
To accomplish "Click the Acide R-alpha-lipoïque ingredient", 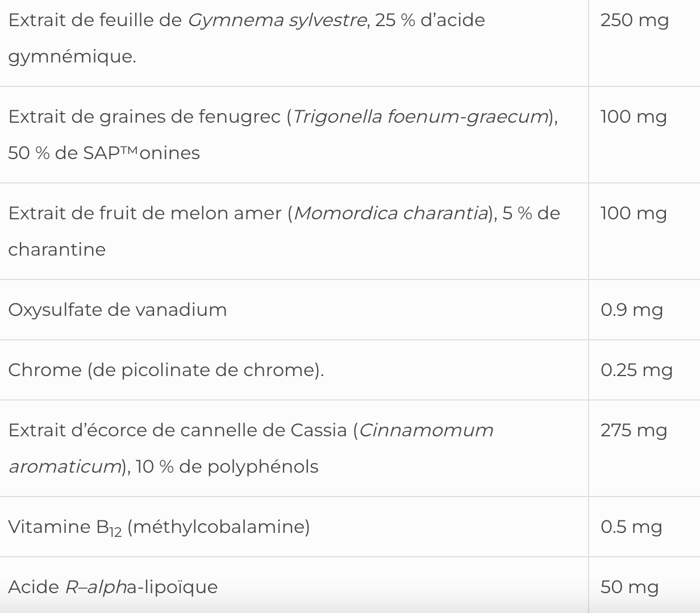I will (x=113, y=587).
